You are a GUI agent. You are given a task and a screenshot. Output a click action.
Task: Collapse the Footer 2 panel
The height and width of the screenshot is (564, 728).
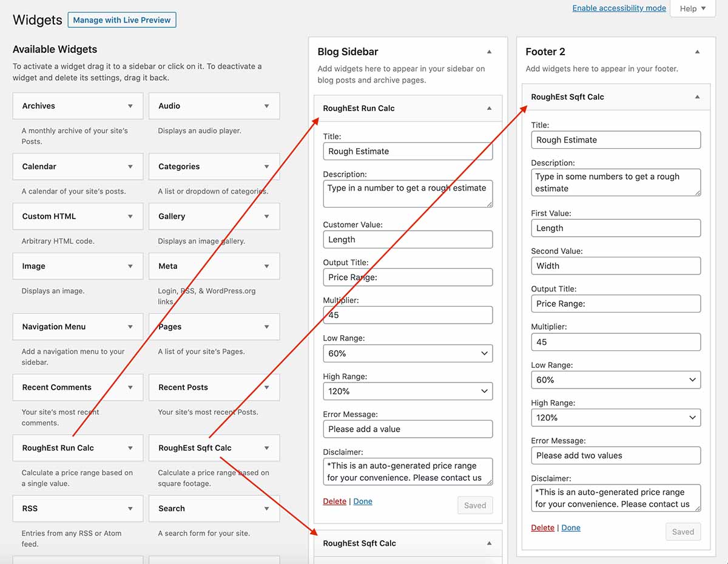pyautogui.click(x=697, y=52)
